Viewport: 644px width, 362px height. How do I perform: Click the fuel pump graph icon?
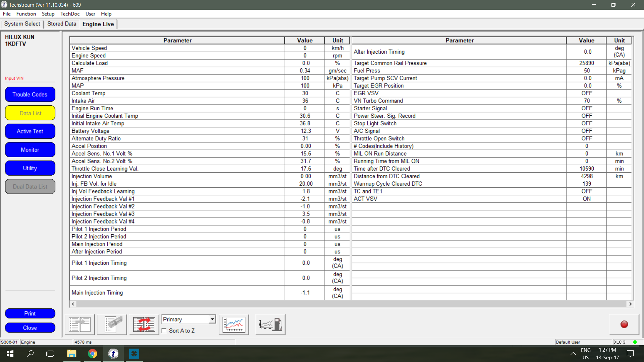(270, 324)
